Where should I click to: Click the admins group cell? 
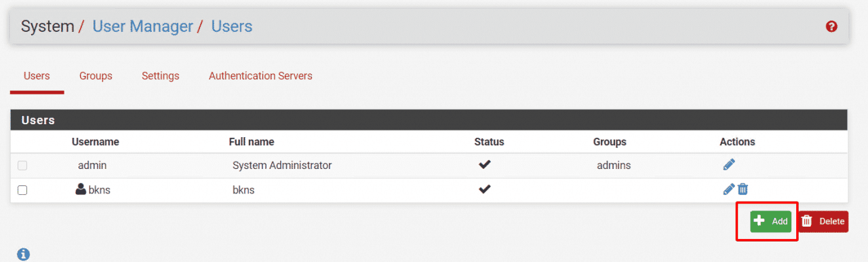tap(614, 165)
